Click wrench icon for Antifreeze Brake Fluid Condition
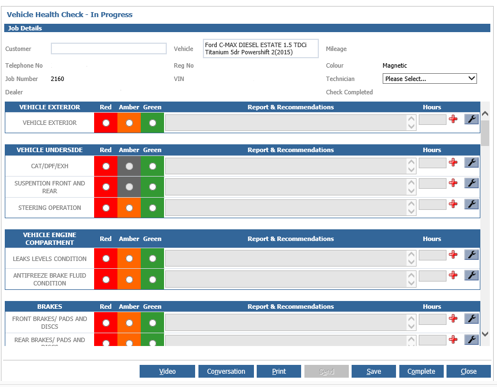The width and height of the screenshot is (497, 387). pos(471,275)
